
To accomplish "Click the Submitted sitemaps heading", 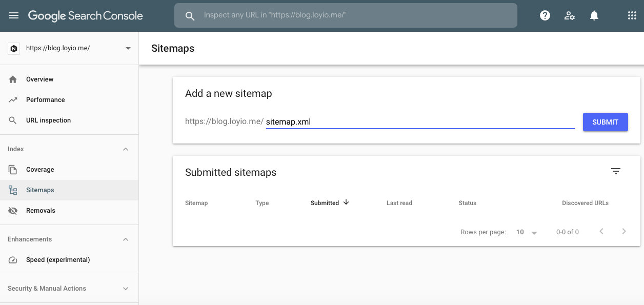I will click(x=231, y=173).
